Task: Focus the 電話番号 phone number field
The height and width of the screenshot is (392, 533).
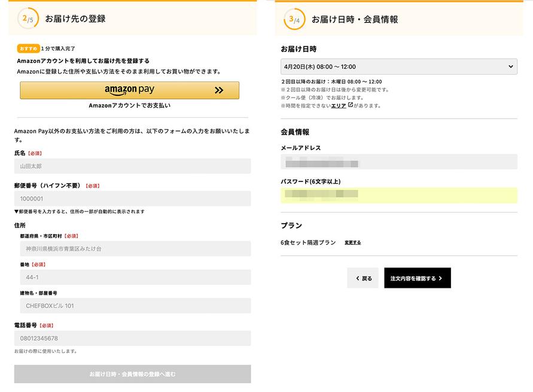Action: pyautogui.click(x=132, y=338)
